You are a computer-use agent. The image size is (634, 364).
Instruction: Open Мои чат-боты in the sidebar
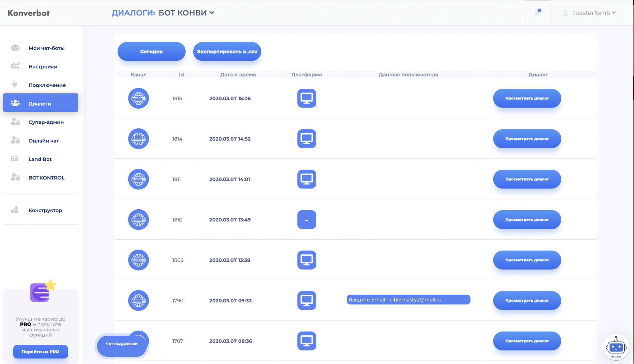pos(46,48)
